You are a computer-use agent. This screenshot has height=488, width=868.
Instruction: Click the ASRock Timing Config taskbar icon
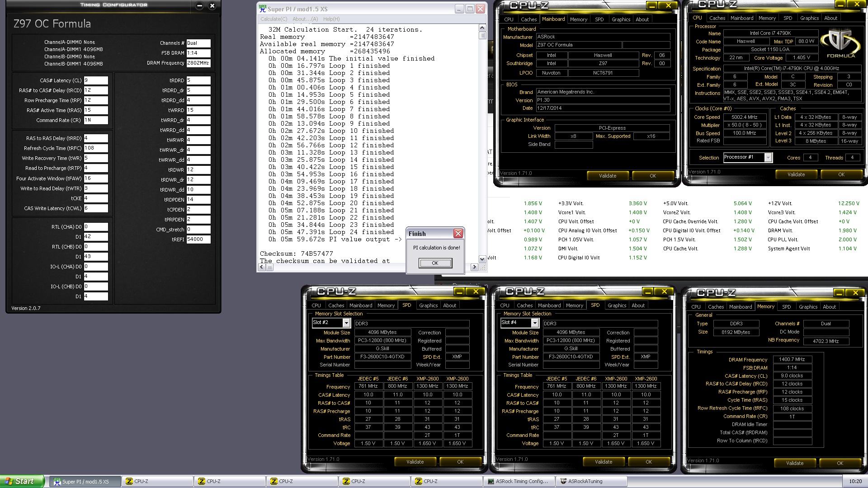(x=519, y=481)
